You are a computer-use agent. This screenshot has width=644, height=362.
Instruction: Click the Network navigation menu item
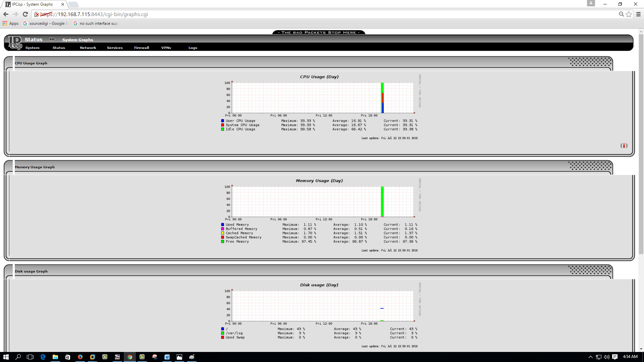click(x=88, y=47)
